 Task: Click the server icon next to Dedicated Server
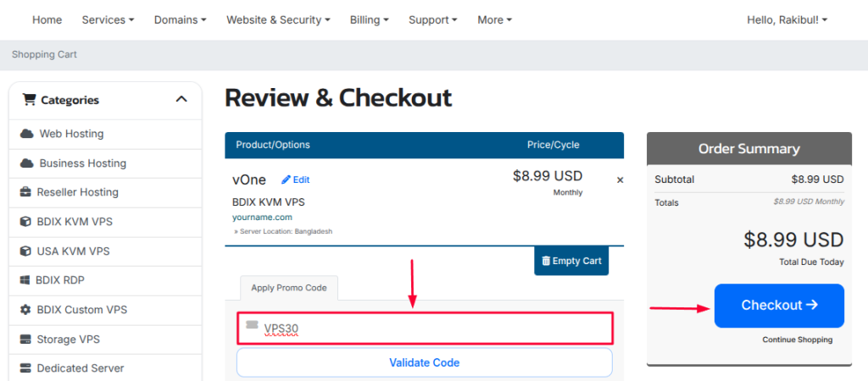[25, 367]
